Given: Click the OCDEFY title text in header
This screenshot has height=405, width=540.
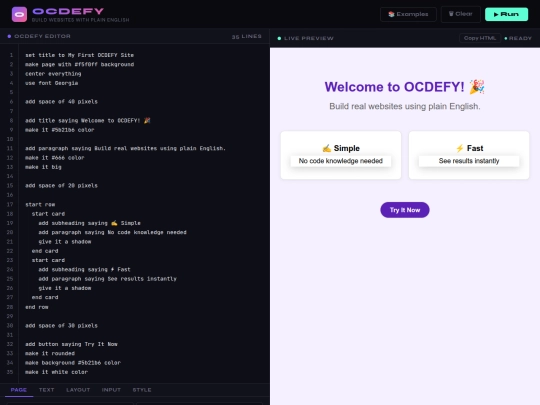Looking at the screenshot, I should [68, 11].
